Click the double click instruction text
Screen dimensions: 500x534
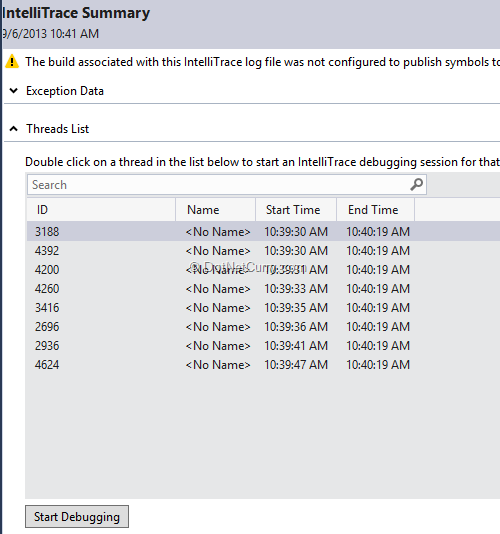262,162
